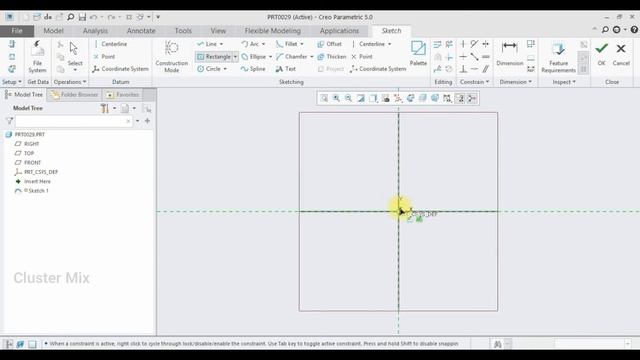Image resolution: width=640 pixels, height=360 pixels.
Task: Select PRT_CSYS_DEF in model tree
Action: click(x=36, y=172)
